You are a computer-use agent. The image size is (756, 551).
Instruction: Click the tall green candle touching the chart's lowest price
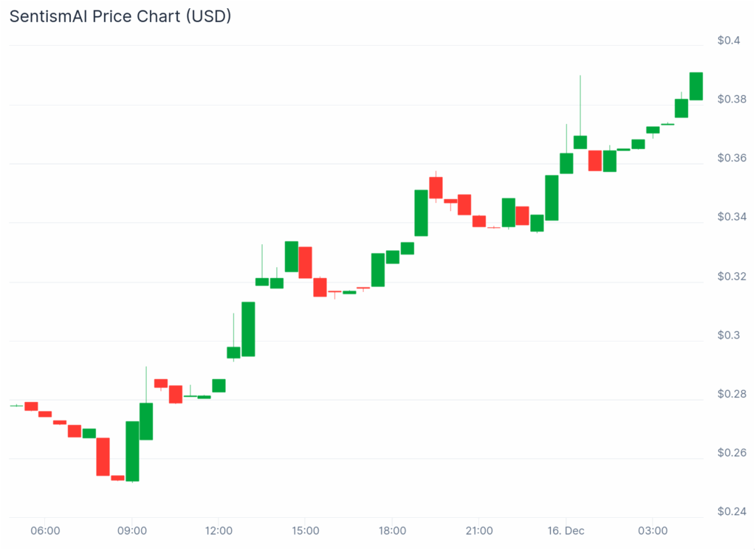point(132,451)
